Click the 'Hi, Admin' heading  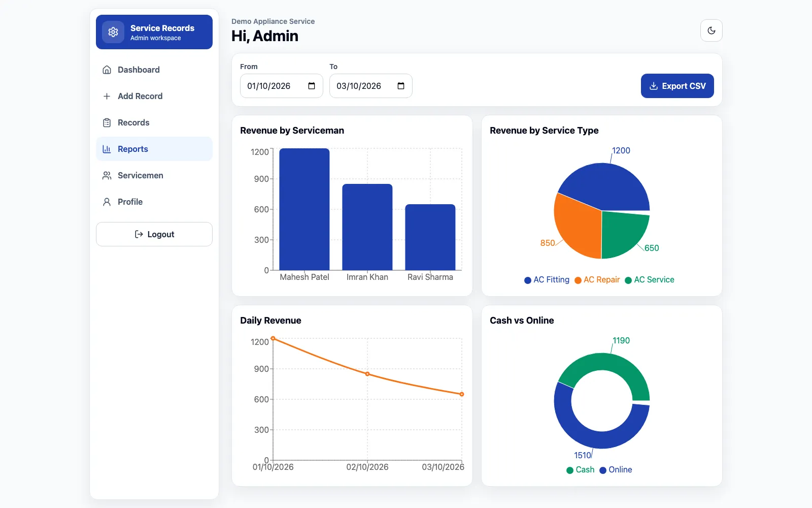coord(265,36)
